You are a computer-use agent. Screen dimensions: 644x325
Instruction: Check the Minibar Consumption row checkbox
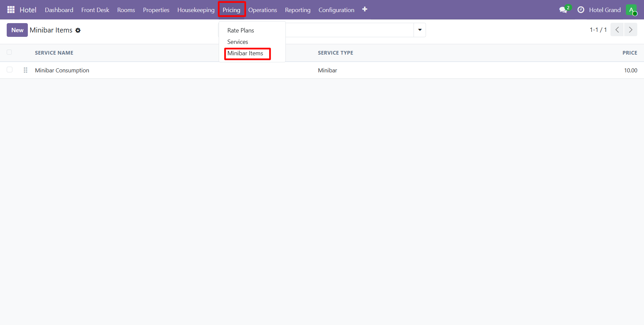click(9, 70)
